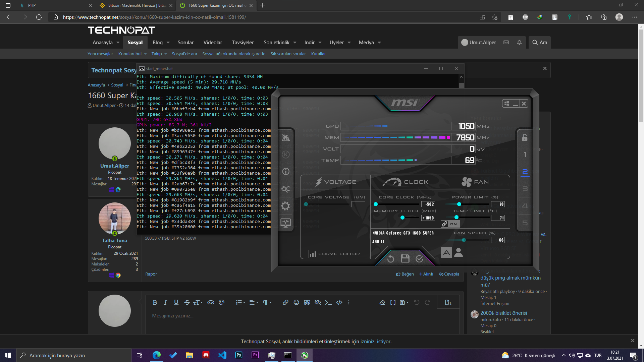
Task: Click the Afterburner info icon
Action: [285, 172]
